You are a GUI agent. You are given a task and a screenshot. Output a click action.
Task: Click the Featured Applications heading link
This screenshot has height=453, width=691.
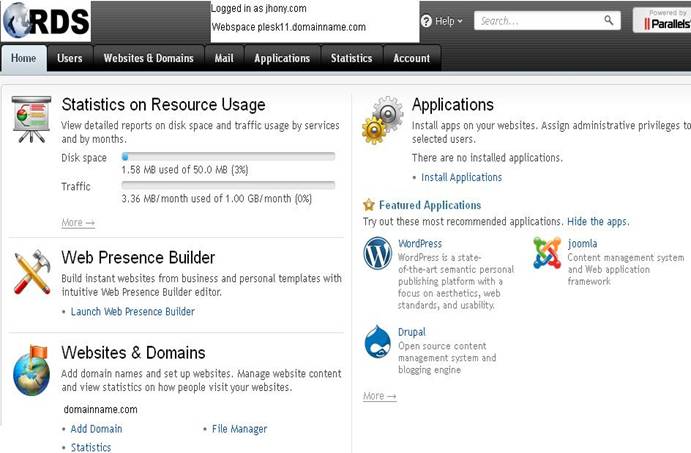click(430, 205)
